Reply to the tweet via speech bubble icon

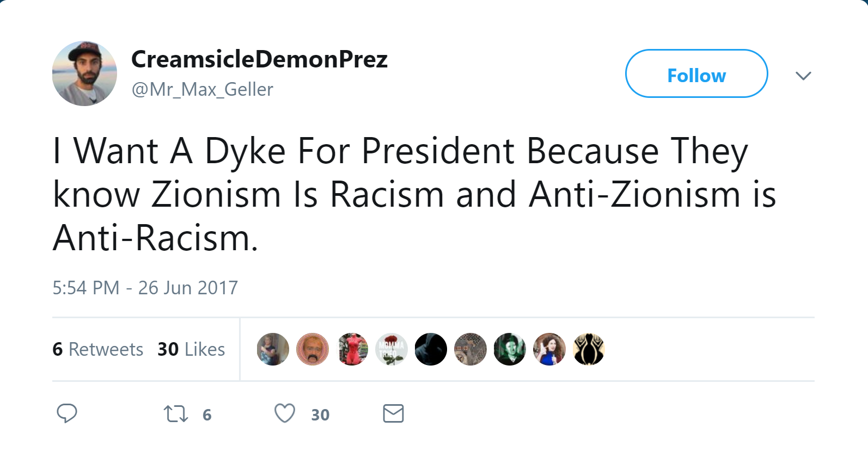67,413
